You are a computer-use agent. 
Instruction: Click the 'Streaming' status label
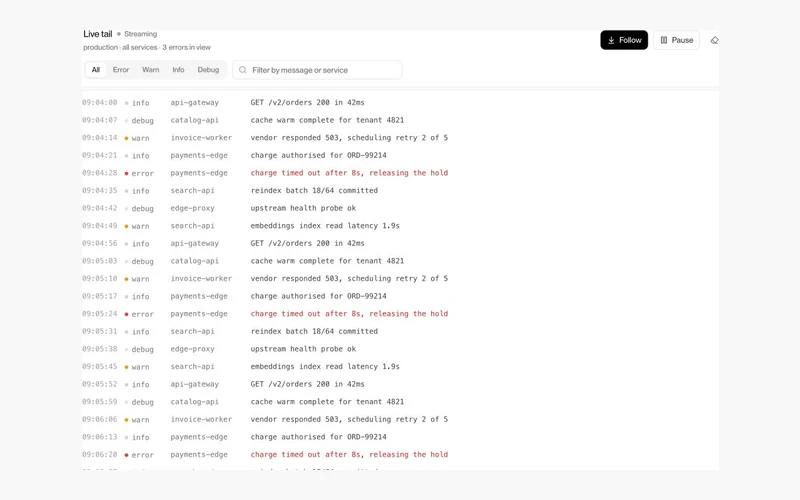140,34
